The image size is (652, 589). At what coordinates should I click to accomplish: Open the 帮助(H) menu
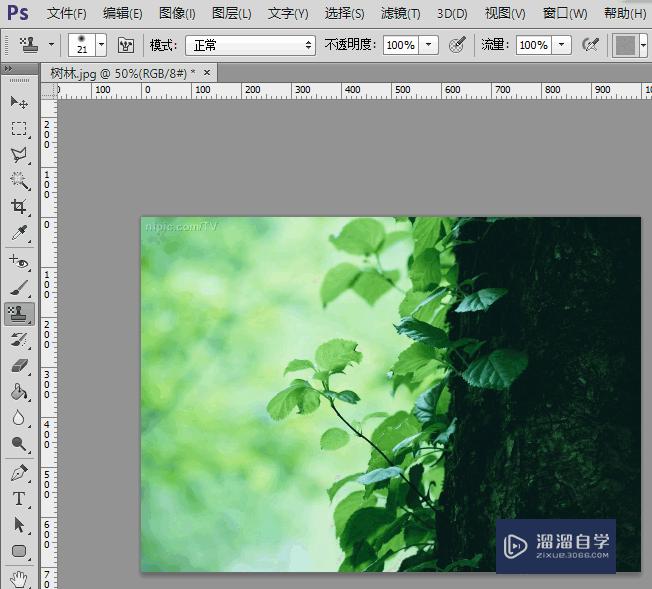625,14
